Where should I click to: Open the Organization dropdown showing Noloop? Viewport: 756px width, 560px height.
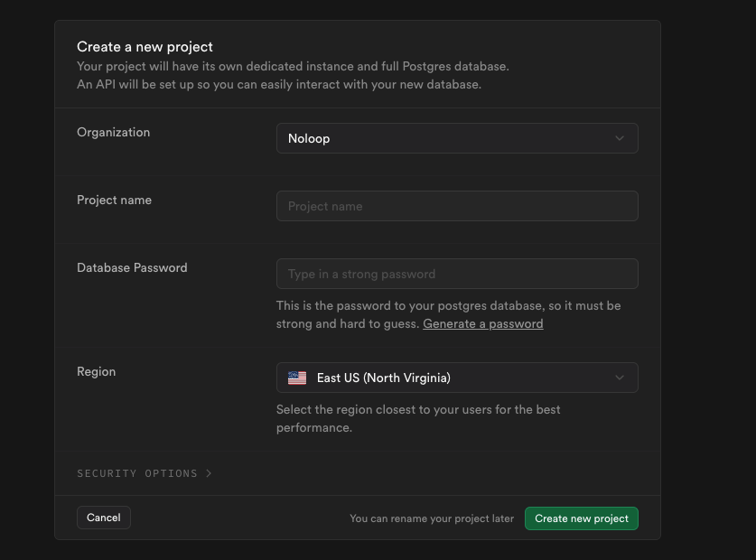coord(456,138)
